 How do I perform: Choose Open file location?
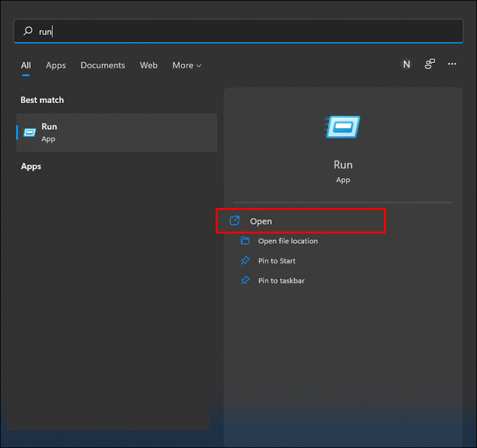pos(287,241)
